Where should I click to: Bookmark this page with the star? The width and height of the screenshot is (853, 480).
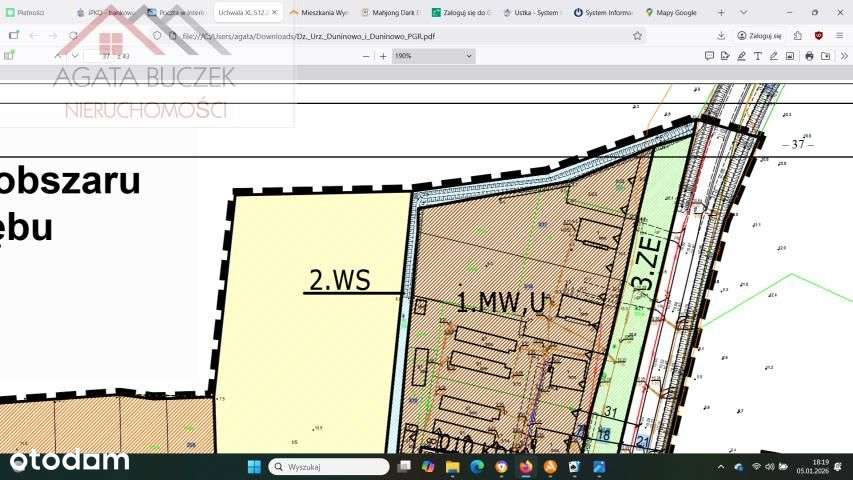[638, 36]
